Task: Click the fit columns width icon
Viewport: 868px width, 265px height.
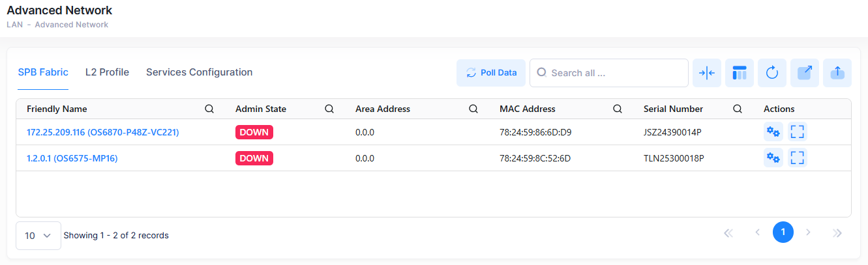Action: click(707, 73)
